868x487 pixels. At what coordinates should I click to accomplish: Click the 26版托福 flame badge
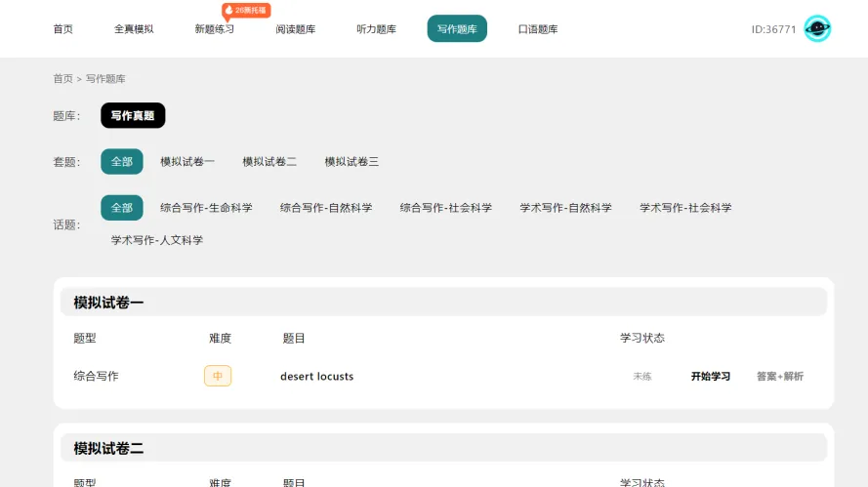click(x=246, y=10)
